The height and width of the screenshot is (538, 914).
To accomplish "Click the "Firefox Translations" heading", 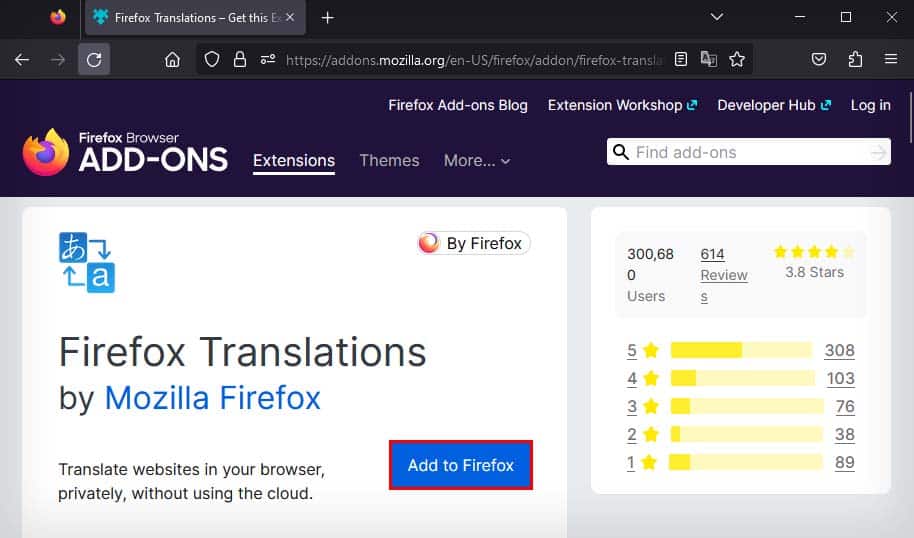I will tap(242, 352).
